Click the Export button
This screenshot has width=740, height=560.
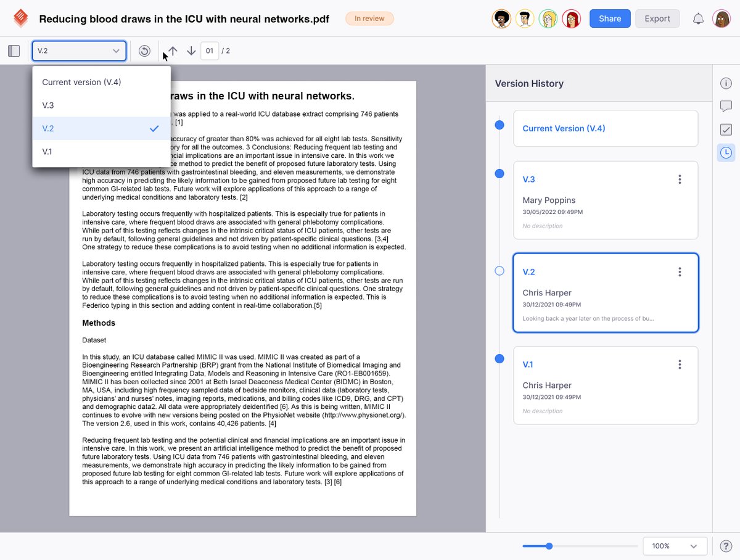(657, 19)
